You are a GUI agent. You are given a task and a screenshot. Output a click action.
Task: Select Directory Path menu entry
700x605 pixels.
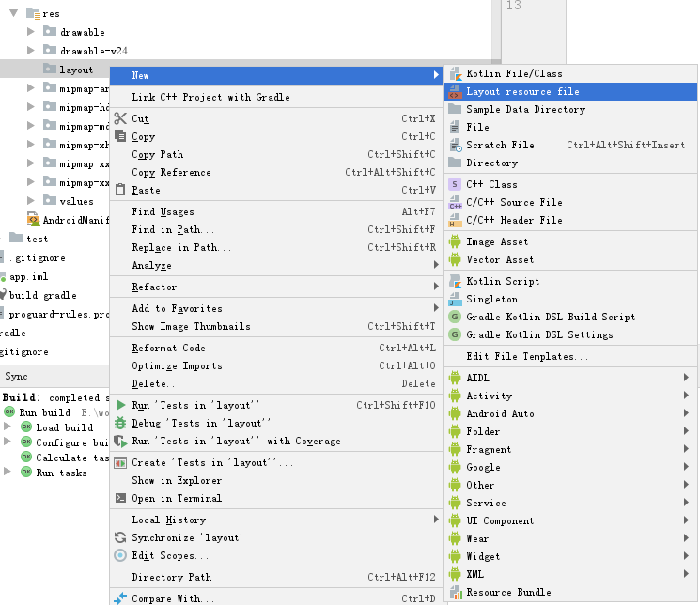point(276,577)
